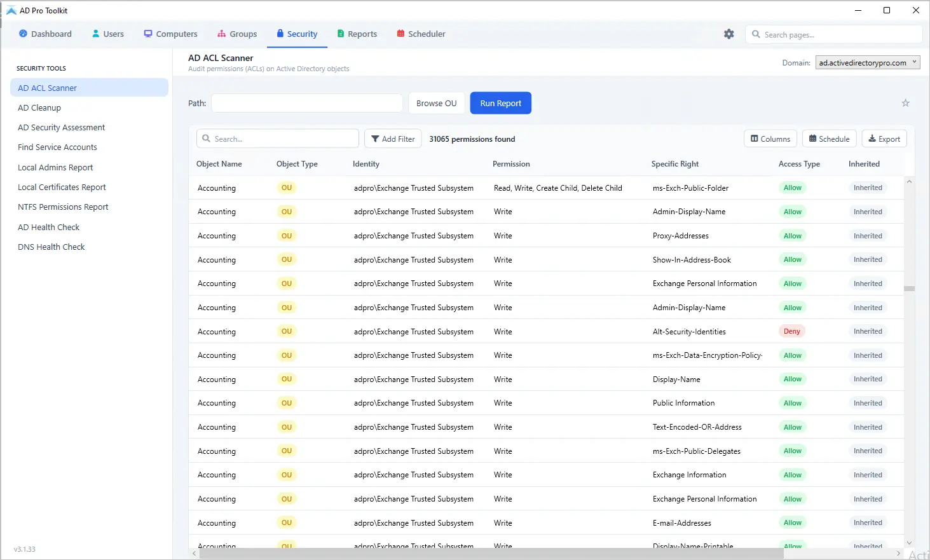Screen dimensions: 930x560
Task: Open the Dashboard tab
Action: pos(45,34)
